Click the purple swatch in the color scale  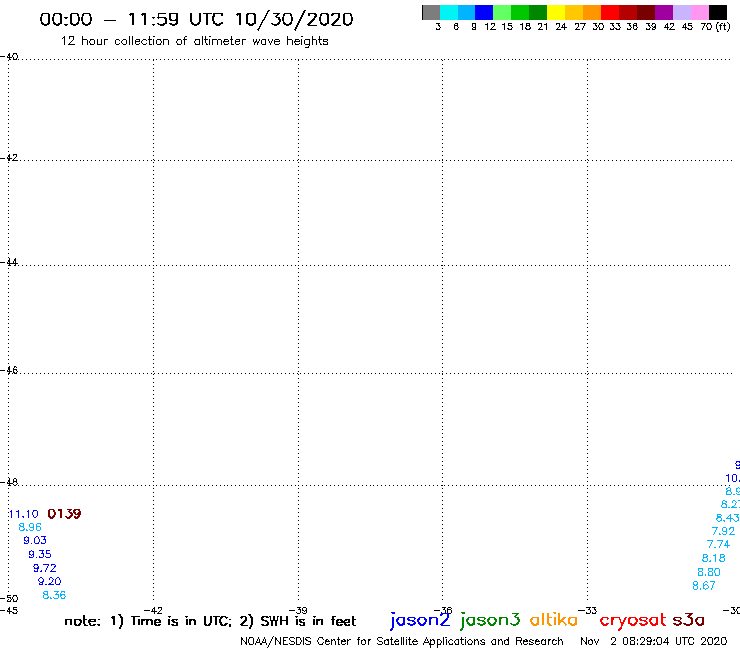[664, 12]
